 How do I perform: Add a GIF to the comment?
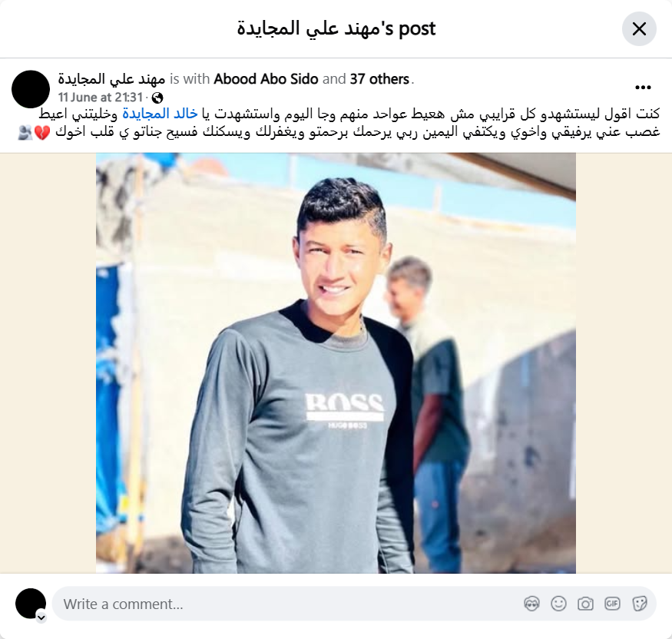click(x=612, y=604)
